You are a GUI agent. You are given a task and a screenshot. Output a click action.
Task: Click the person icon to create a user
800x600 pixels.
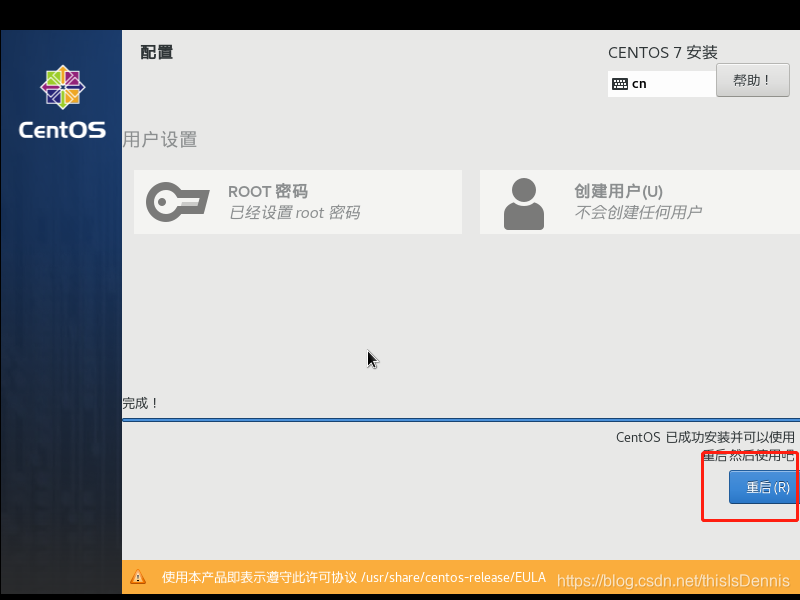524,201
